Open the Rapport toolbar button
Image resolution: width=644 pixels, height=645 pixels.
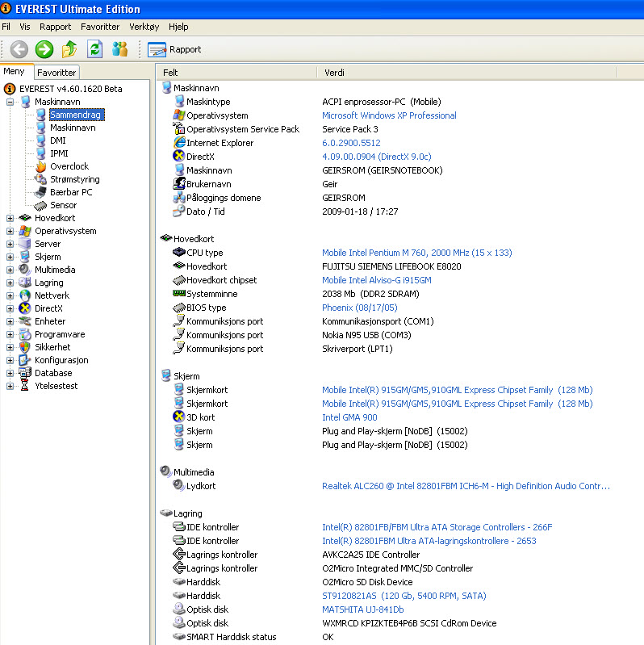(174, 49)
